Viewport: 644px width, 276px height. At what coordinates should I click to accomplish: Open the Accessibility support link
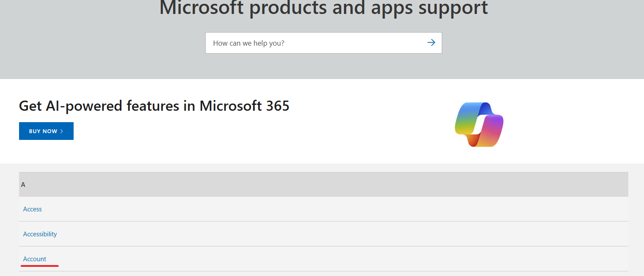[40, 234]
